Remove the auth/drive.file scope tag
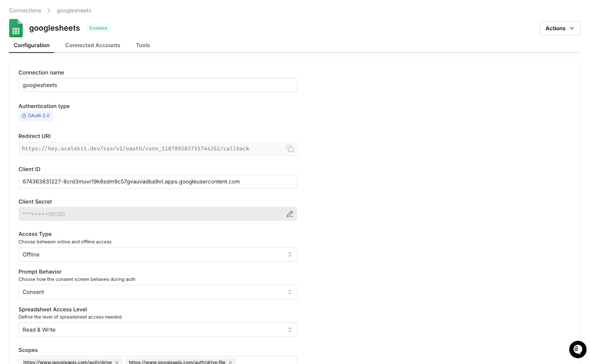 (230, 362)
